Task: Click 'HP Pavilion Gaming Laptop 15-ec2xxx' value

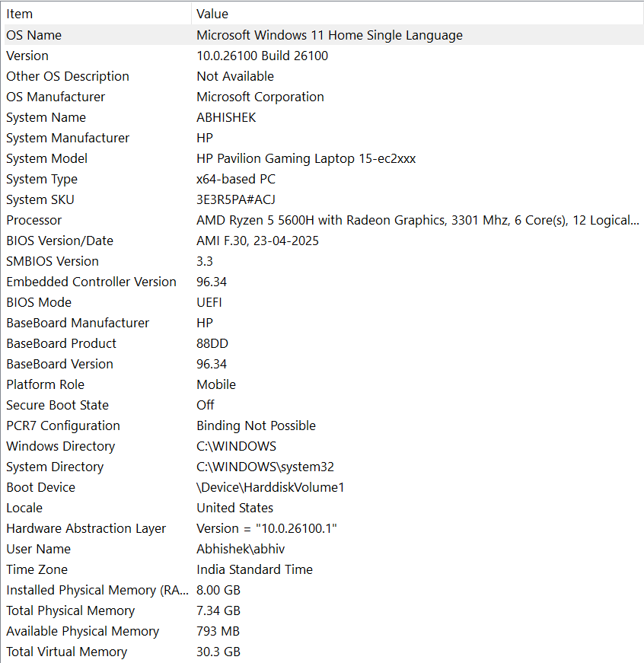Action: point(306,158)
